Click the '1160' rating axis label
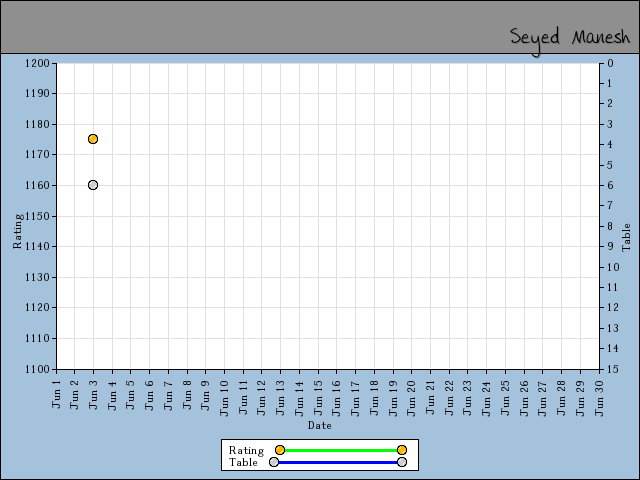Image resolution: width=640 pixels, height=480 pixels. pyautogui.click(x=37, y=185)
